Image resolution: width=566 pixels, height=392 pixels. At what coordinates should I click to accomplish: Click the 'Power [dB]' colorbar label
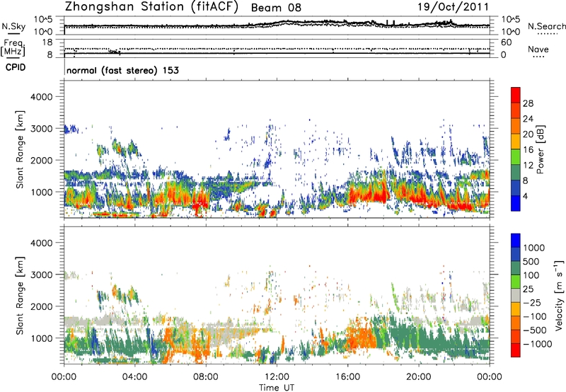[x=541, y=149]
